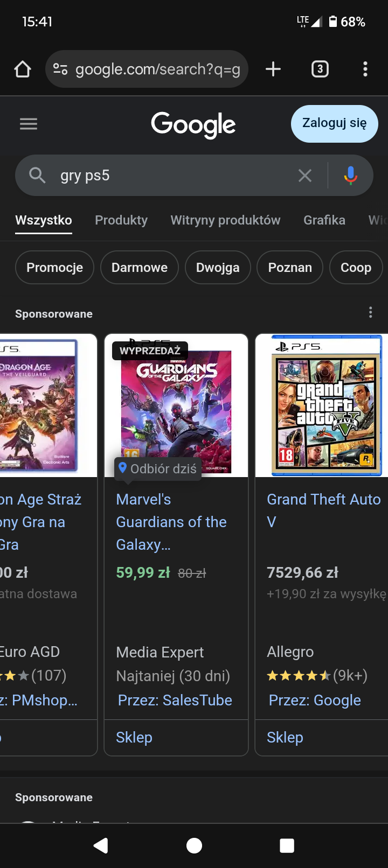Click the Zaloguj się sign-in button

coord(334,124)
